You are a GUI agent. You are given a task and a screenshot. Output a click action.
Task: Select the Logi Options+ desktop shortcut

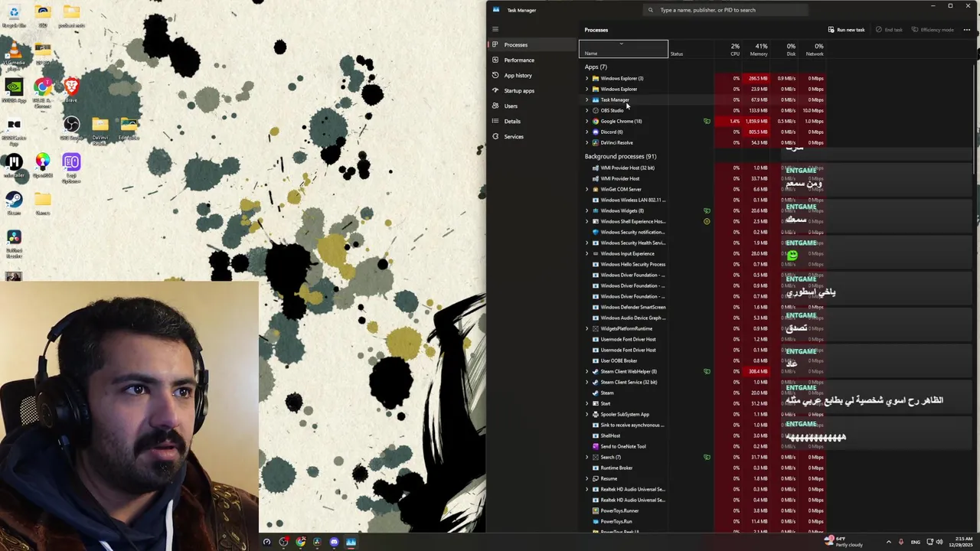click(71, 168)
